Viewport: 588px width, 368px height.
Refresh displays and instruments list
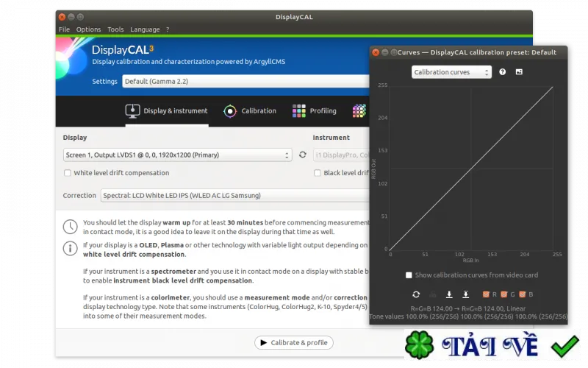303,155
